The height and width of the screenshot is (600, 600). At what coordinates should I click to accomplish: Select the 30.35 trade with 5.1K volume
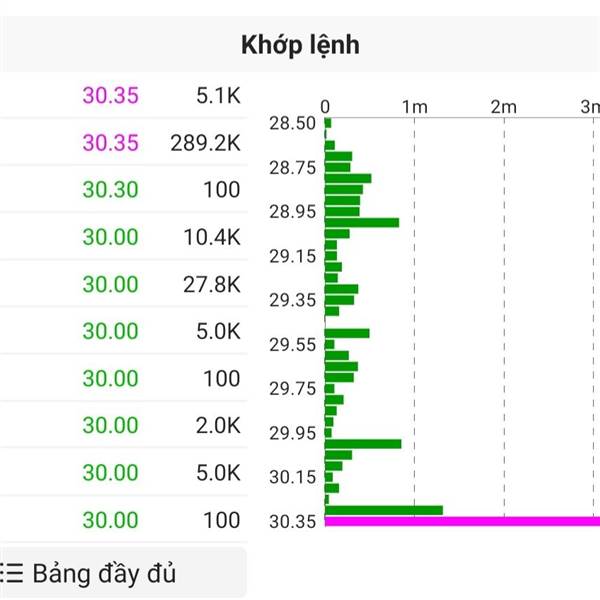click(x=160, y=96)
